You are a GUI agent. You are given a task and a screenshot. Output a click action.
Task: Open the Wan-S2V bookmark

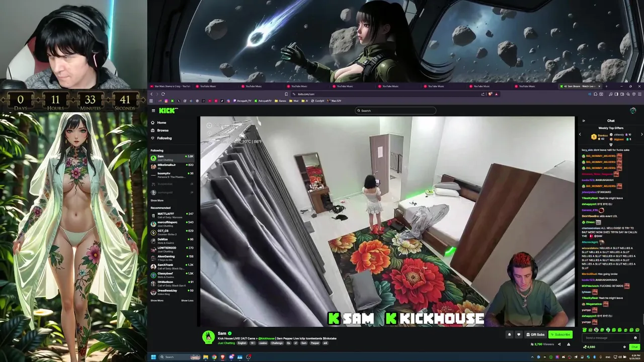tap(334, 101)
